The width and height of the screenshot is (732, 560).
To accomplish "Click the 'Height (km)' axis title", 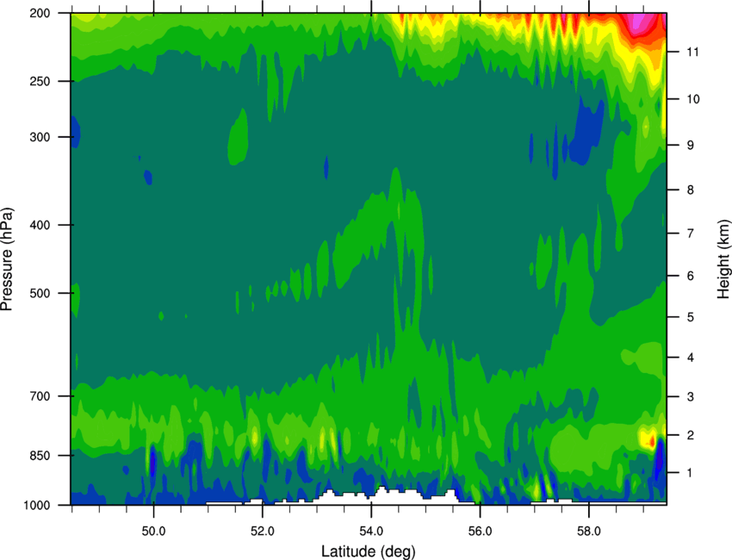I will [x=723, y=259].
